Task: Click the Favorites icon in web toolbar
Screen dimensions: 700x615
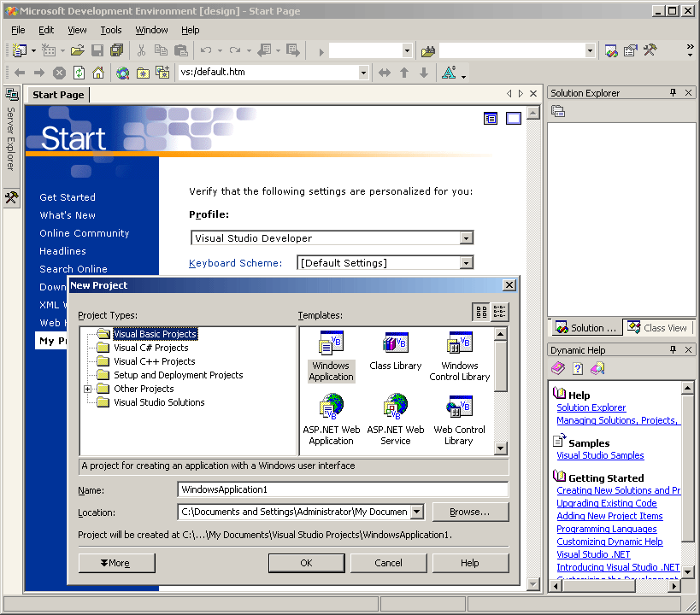Action: (x=143, y=73)
